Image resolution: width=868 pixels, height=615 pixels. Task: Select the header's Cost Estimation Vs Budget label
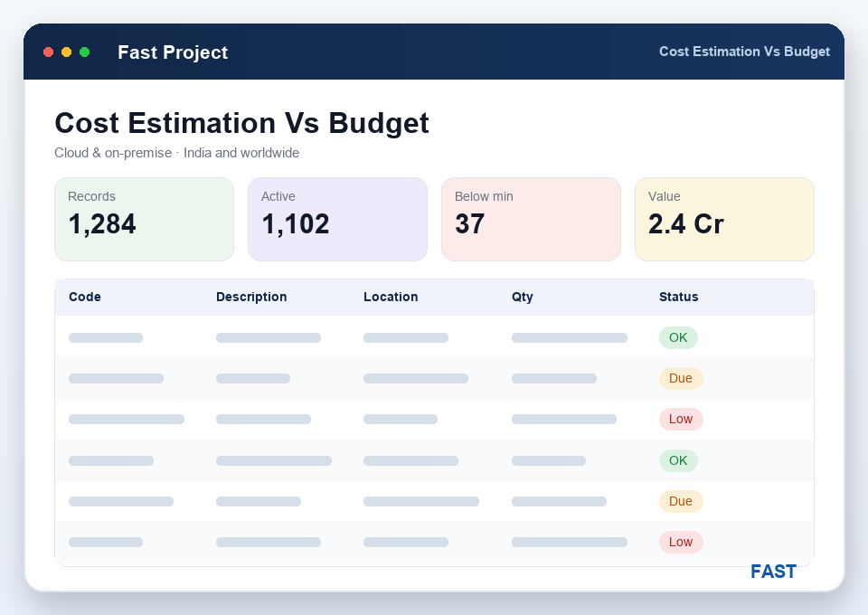click(744, 52)
